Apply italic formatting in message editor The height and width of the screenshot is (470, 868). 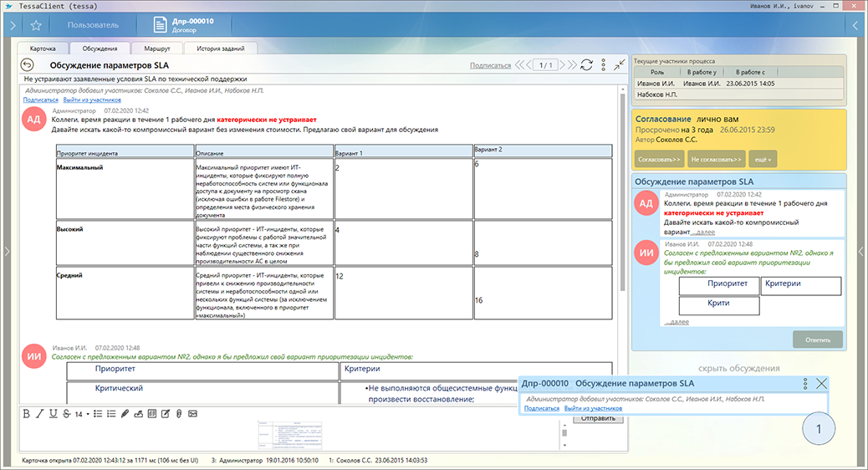click(40, 414)
